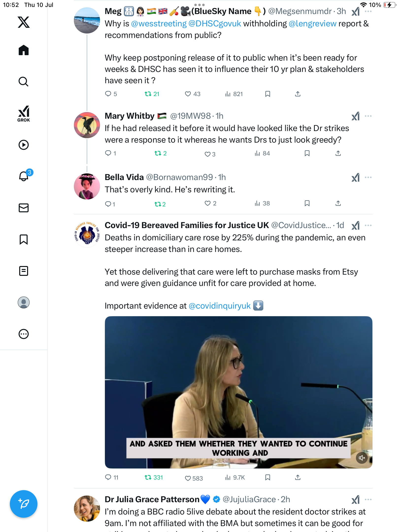Open the More circle menu in sidebar
The height and width of the screenshot is (532, 399).
coord(24,334)
